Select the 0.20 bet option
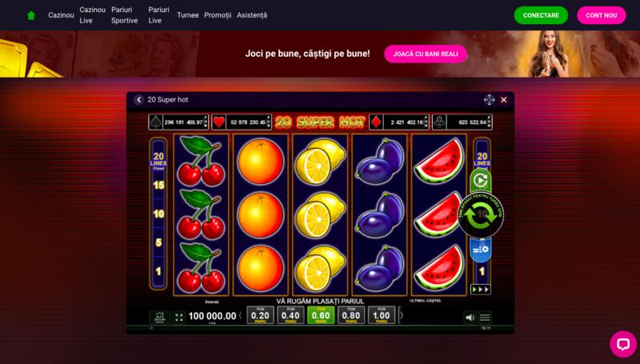 click(261, 315)
